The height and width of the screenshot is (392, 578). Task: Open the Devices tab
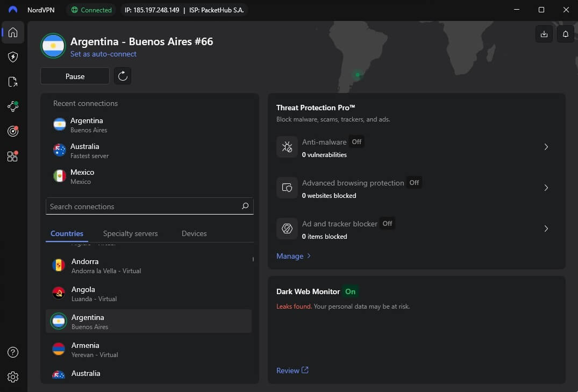194,233
